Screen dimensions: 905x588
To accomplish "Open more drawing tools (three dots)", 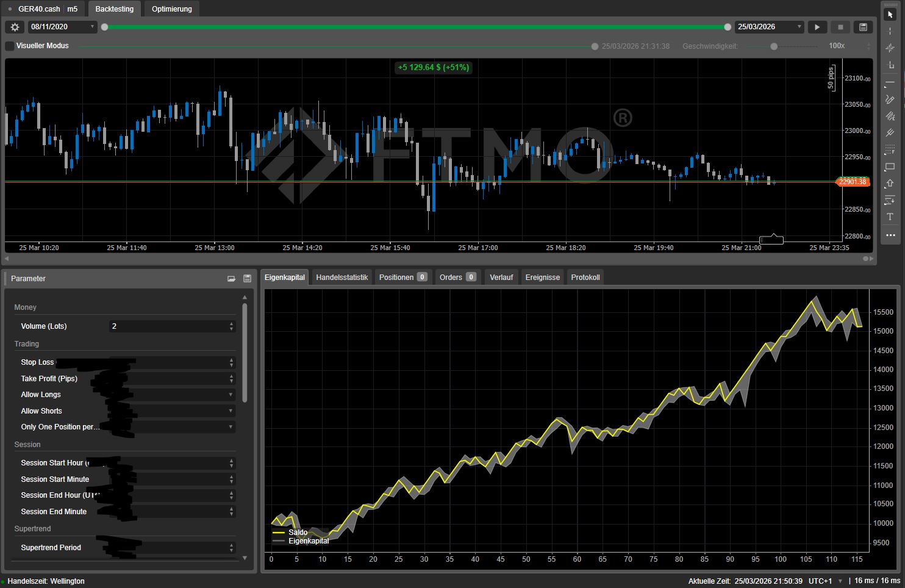I will 890,235.
